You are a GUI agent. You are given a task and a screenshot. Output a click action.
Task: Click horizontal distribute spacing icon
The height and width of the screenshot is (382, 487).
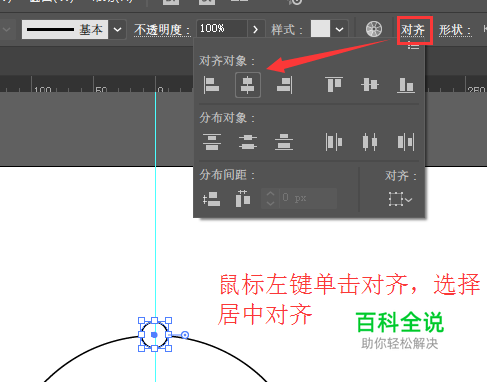243,199
